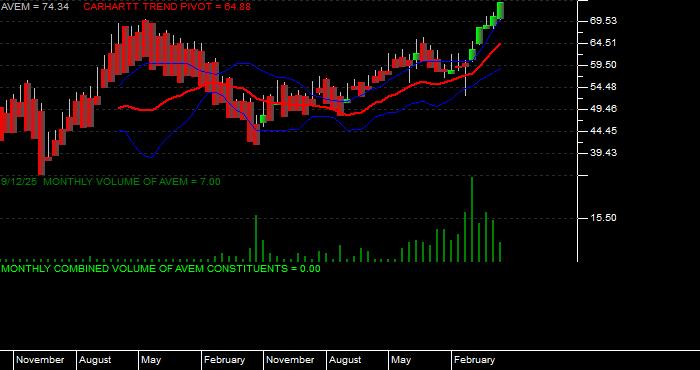This screenshot has width=700, height=370.
Task: Click the 64.51 price axis label
Action: (x=603, y=43)
